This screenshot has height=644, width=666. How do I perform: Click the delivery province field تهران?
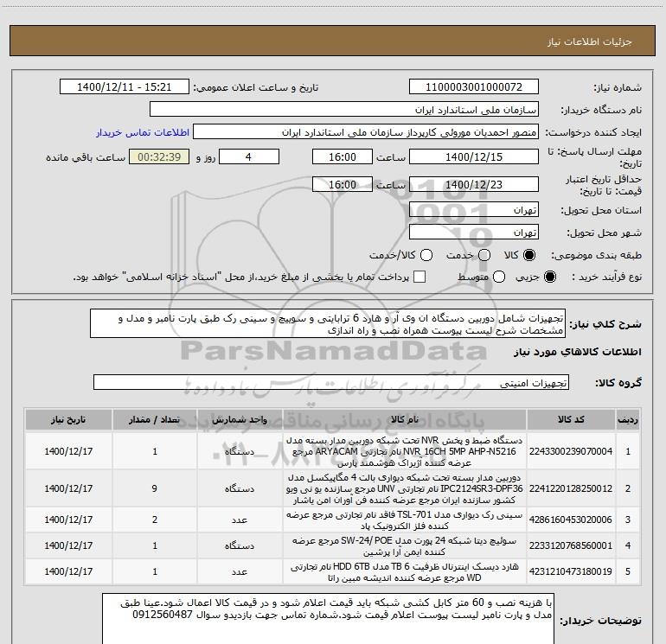pyautogui.click(x=474, y=210)
